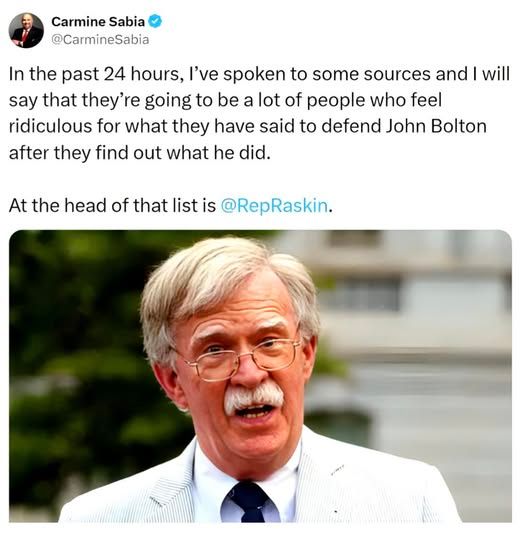Select the words "John Bolton" in tweet
Image resolution: width=521 pixels, height=540 pixels.
436,126
